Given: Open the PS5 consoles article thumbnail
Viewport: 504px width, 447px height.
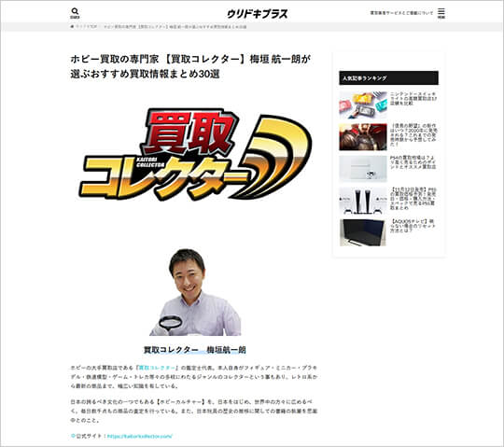Looking at the screenshot, I should (363, 201).
